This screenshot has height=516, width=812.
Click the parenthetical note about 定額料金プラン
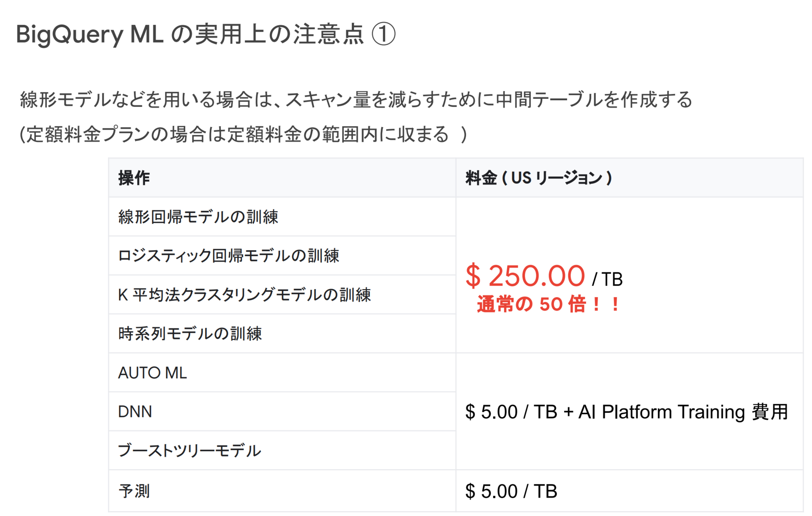(244, 134)
